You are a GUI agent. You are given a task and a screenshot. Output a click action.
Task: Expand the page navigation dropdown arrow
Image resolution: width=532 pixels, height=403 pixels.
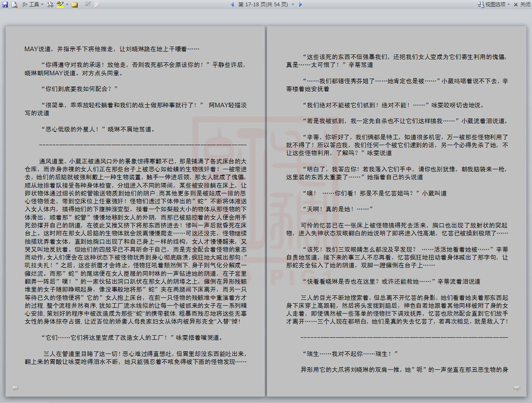coord(293,5)
